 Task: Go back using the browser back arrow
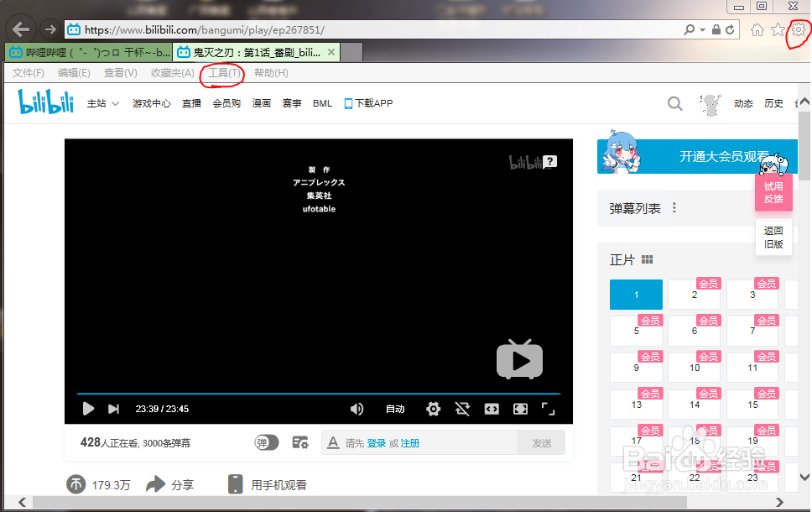point(21,29)
